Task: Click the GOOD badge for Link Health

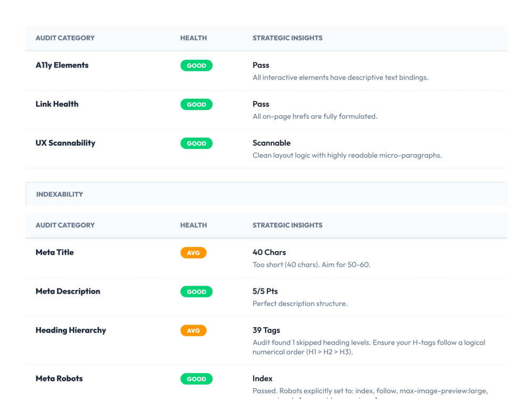Action: point(196,104)
